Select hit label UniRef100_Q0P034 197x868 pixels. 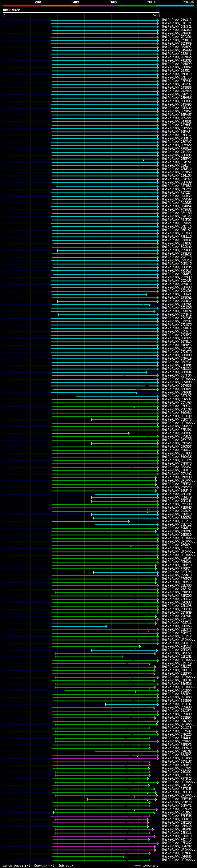click(176, 33)
